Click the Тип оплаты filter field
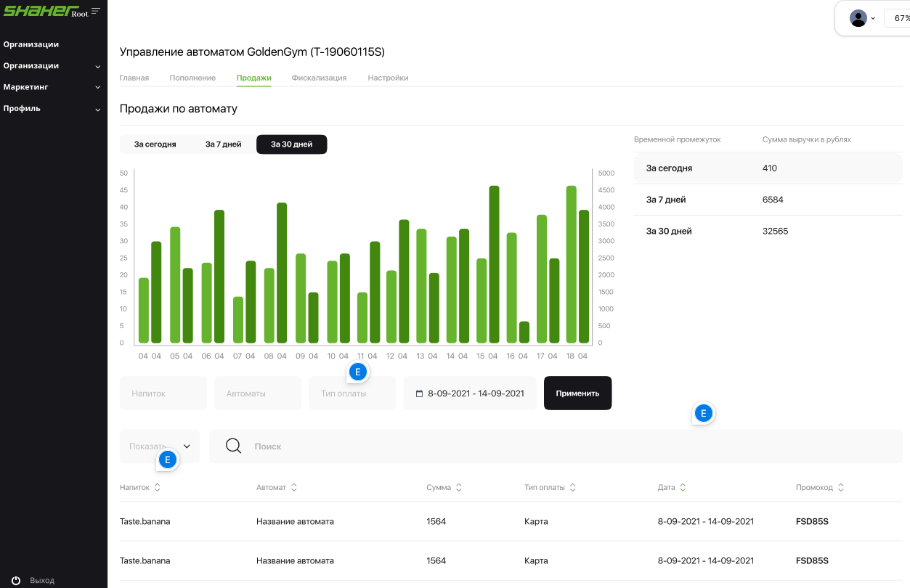This screenshot has width=910, height=588. (x=352, y=393)
